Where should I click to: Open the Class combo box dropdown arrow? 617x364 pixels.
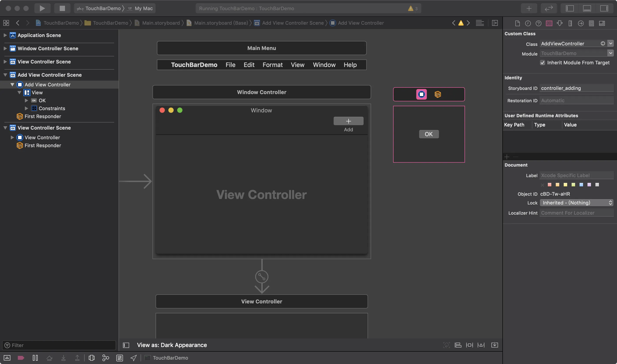610,44
